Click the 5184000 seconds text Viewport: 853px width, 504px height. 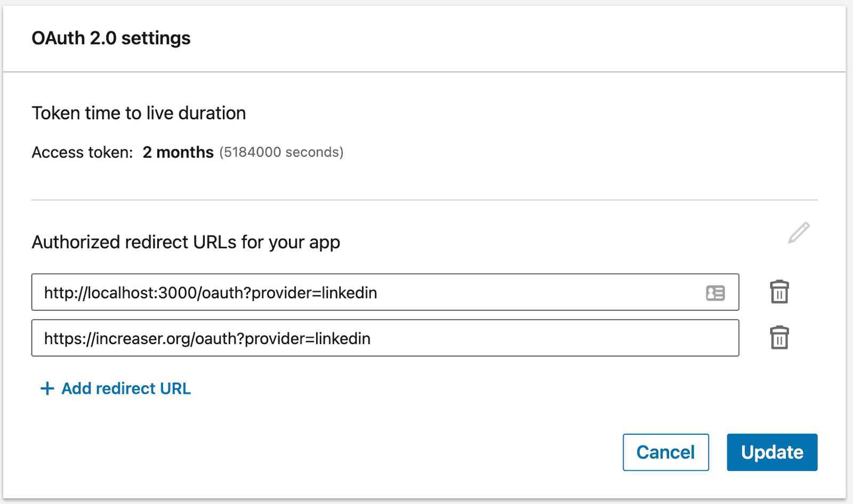(x=281, y=152)
